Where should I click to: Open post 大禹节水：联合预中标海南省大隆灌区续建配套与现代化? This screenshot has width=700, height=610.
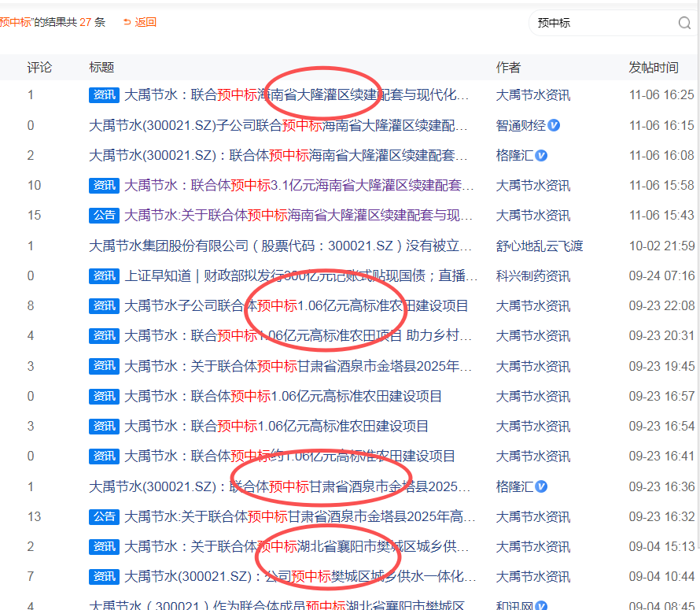(x=297, y=94)
